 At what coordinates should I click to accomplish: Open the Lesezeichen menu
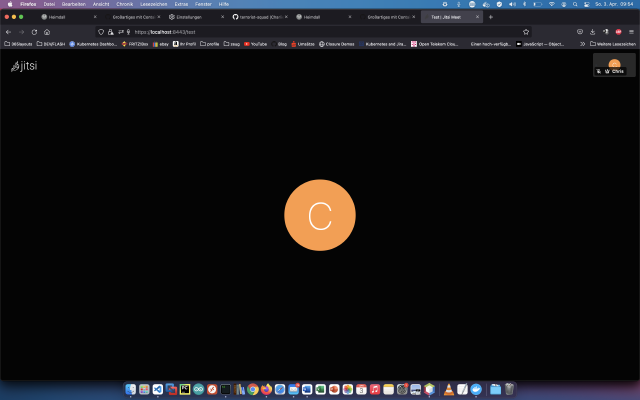pyautogui.click(x=153, y=4)
